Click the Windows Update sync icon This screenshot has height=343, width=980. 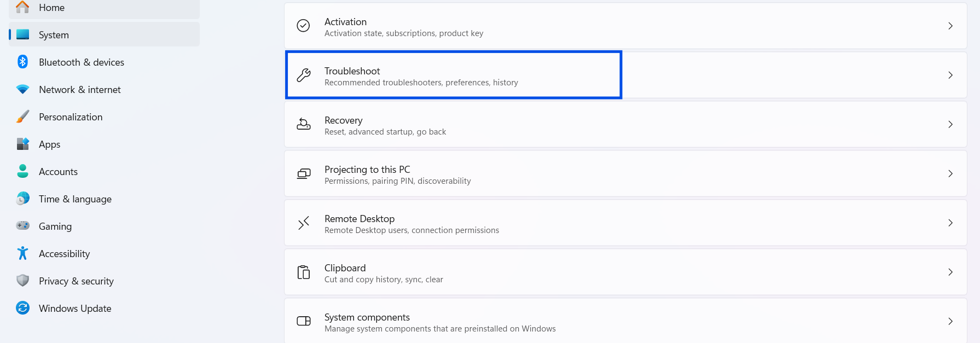pos(22,308)
